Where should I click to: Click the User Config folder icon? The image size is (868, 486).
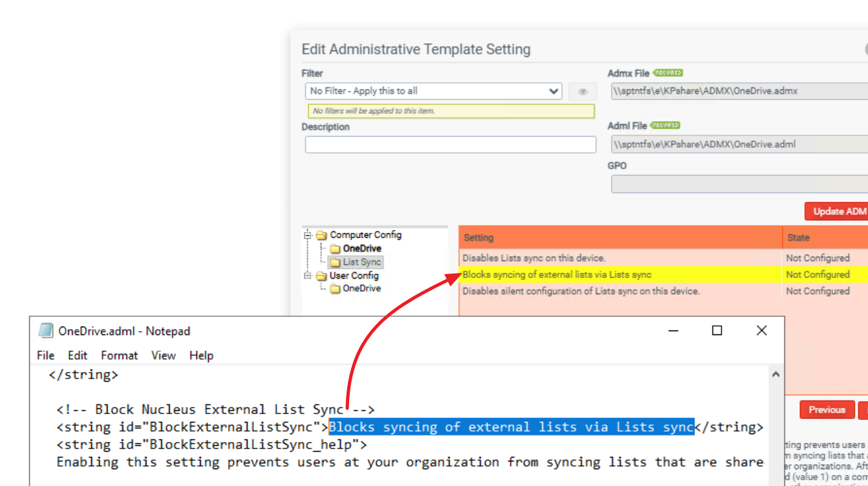tap(321, 275)
